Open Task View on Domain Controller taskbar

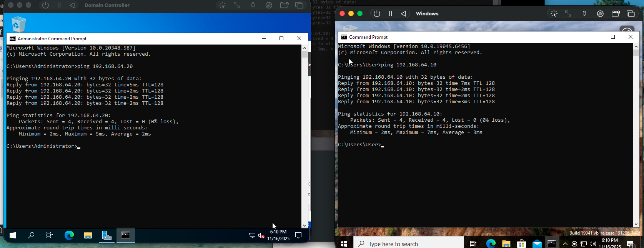pos(50,235)
